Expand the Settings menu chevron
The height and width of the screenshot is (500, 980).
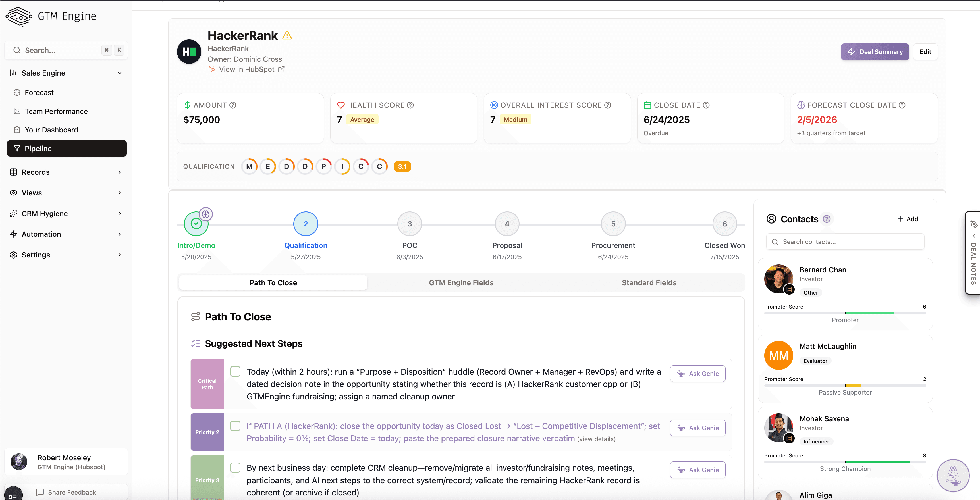(x=120, y=255)
